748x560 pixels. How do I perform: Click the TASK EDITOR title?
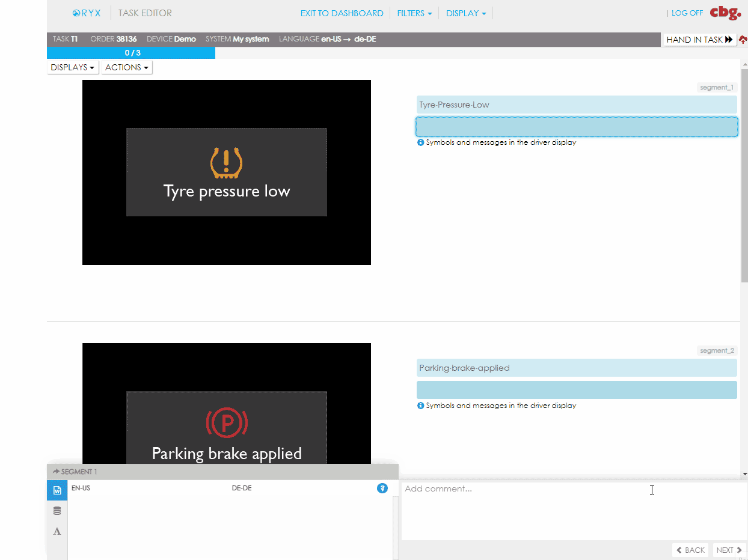click(145, 13)
